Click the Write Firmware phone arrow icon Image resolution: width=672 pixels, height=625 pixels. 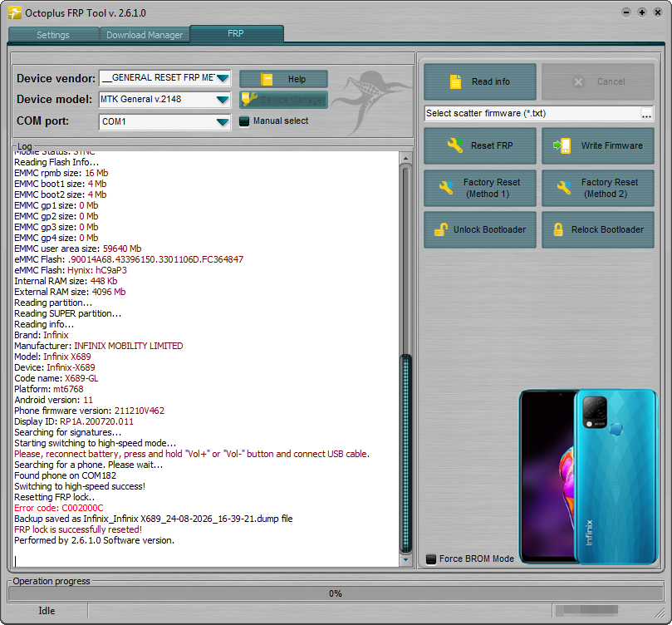click(562, 145)
